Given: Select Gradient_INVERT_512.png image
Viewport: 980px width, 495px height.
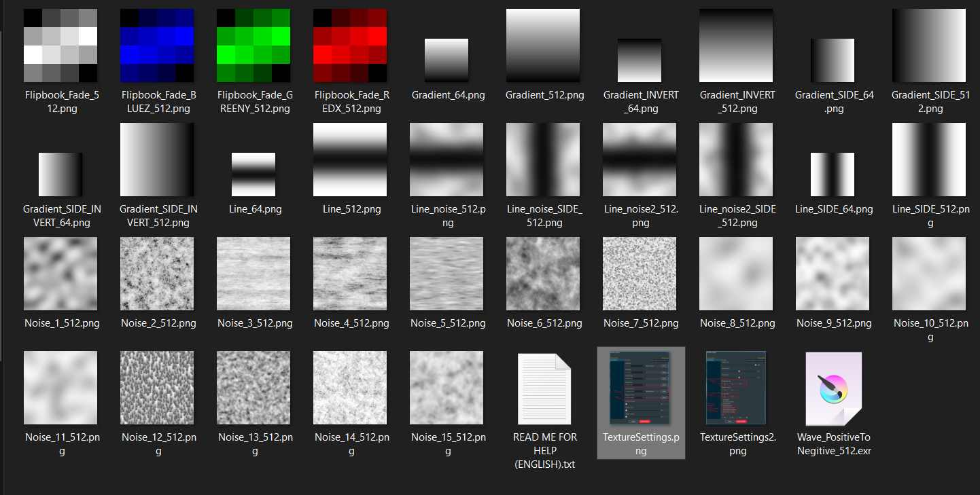Looking at the screenshot, I should [736, 45].
